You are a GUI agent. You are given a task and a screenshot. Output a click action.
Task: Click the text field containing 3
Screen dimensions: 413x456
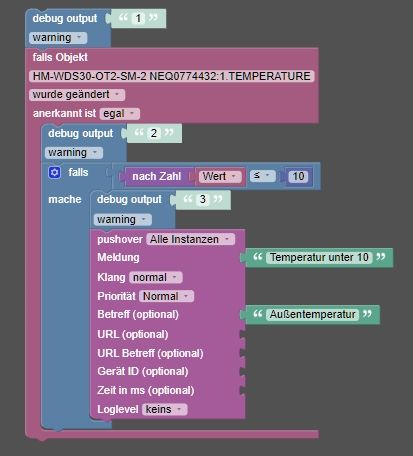point(203,199)
